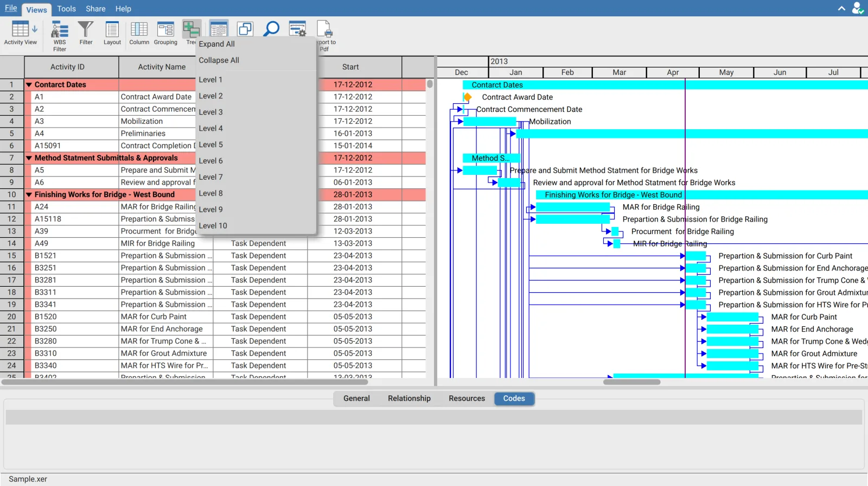Select Level 5 in the Tree menu
The width and height of the screenshot is (868, 486).
point(256,145)
